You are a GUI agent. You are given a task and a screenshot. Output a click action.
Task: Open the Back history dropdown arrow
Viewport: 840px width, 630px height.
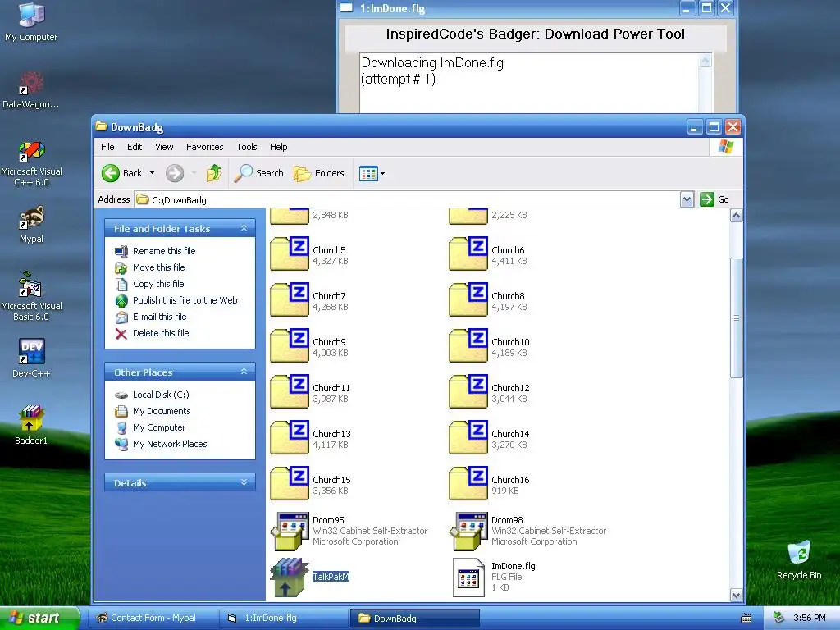152,173
